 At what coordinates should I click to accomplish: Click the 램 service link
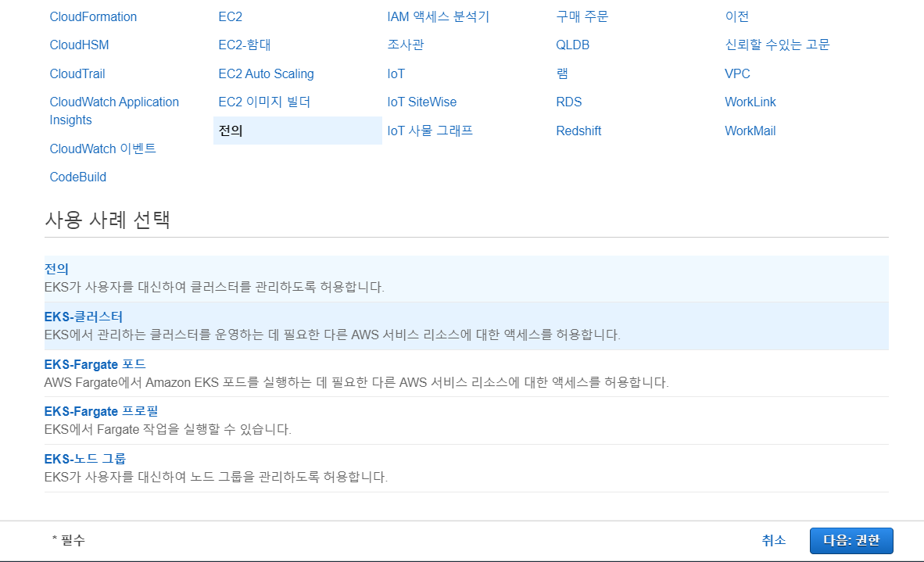[562, 73]
